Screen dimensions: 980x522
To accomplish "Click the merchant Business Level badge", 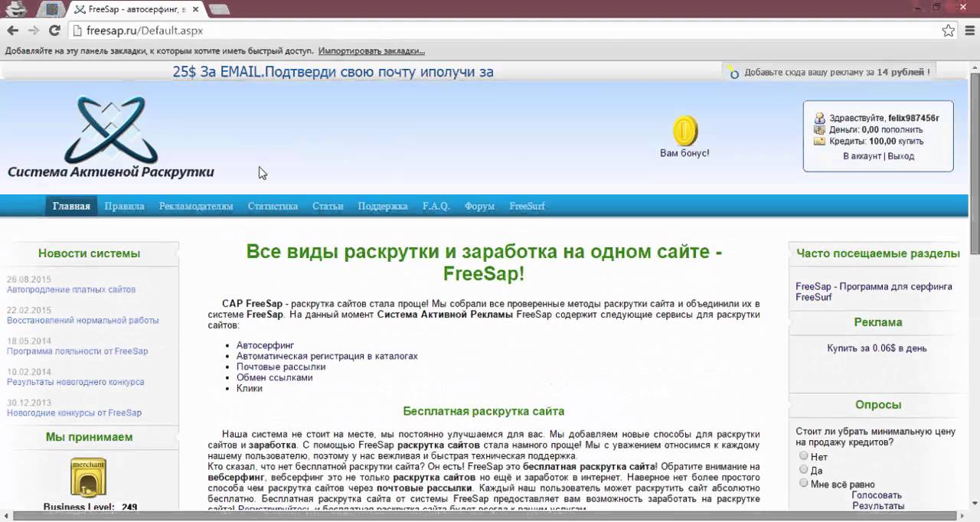I will [88, 478].
